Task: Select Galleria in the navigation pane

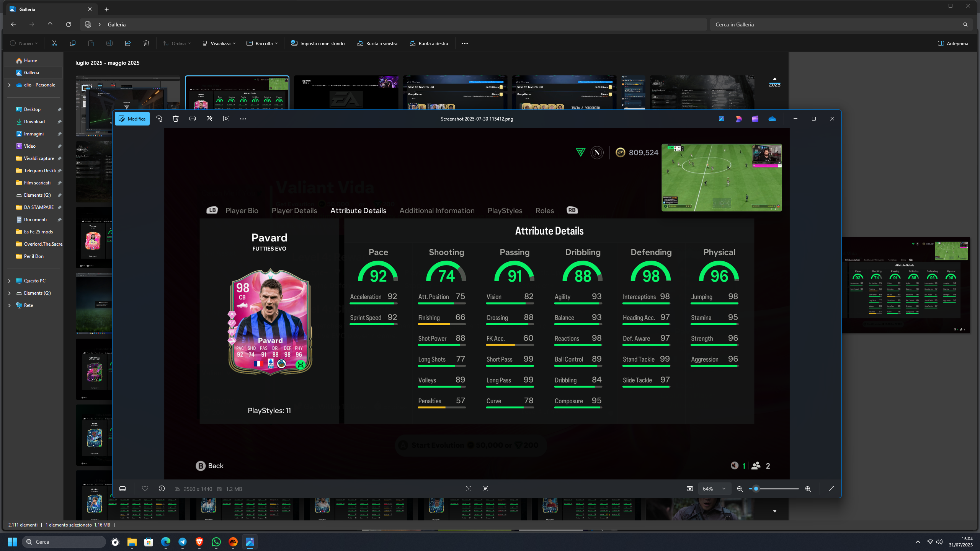Action: (x=34, y=73)
